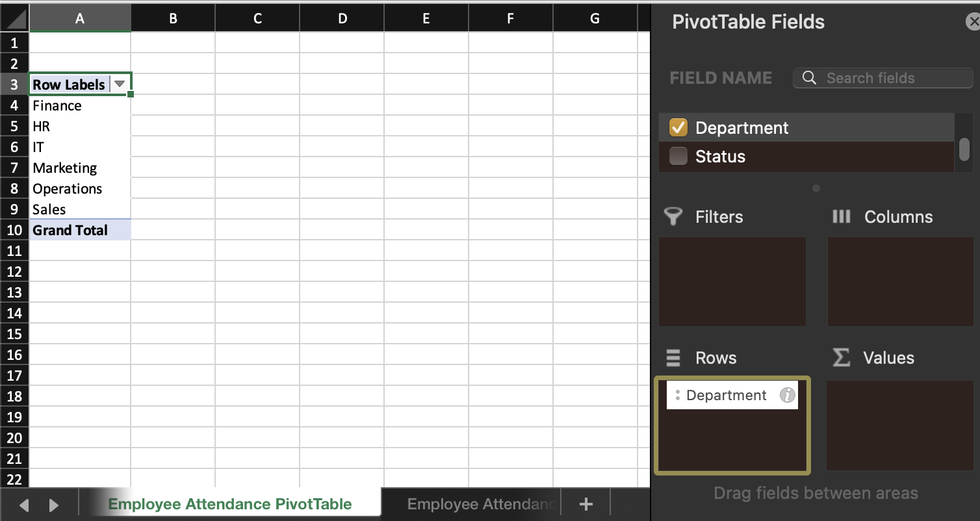
Task: Open the Row Labels filter dropdown
Action: (x=120, y=84)
